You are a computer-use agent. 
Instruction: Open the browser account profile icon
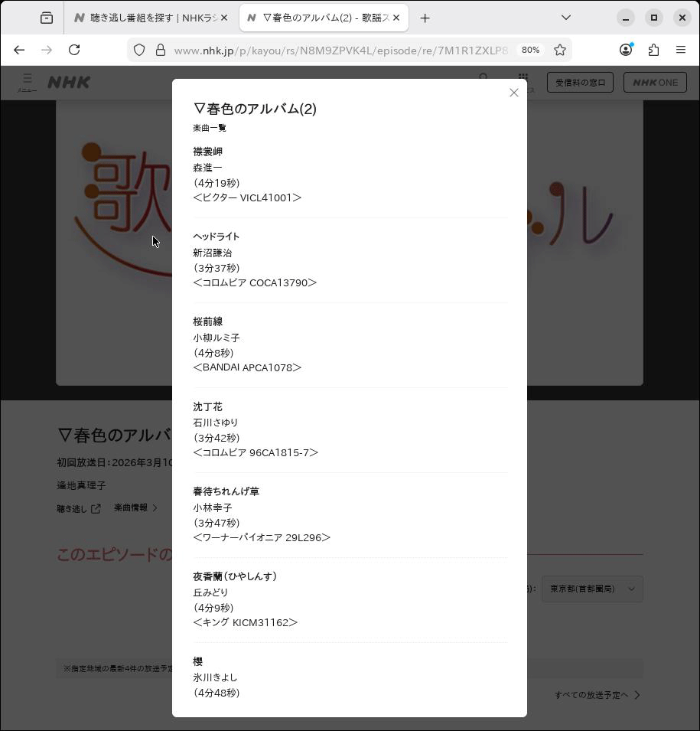(626, 49)
